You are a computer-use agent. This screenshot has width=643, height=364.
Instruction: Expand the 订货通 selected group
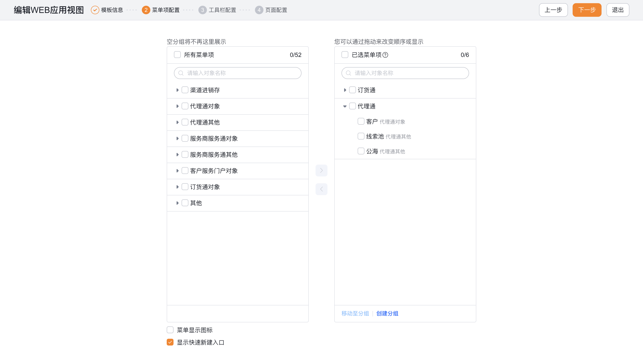coord(345,90)
